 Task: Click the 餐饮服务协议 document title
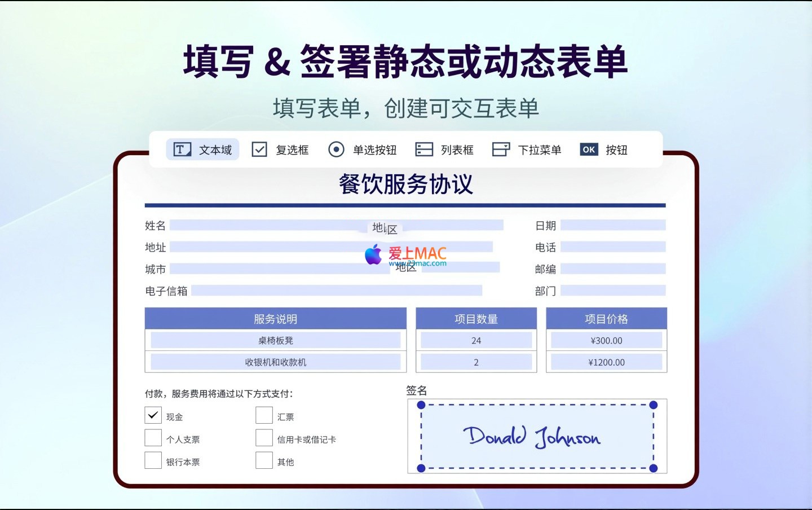406,184
